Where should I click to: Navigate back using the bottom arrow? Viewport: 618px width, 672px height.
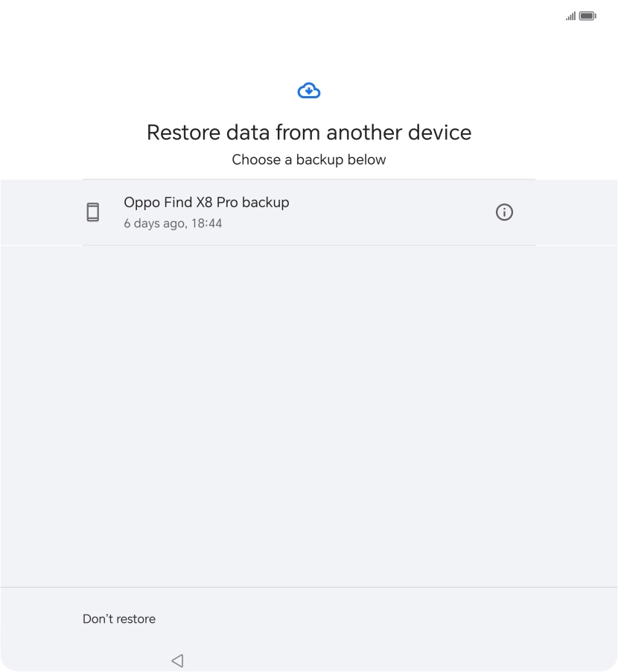176,661
